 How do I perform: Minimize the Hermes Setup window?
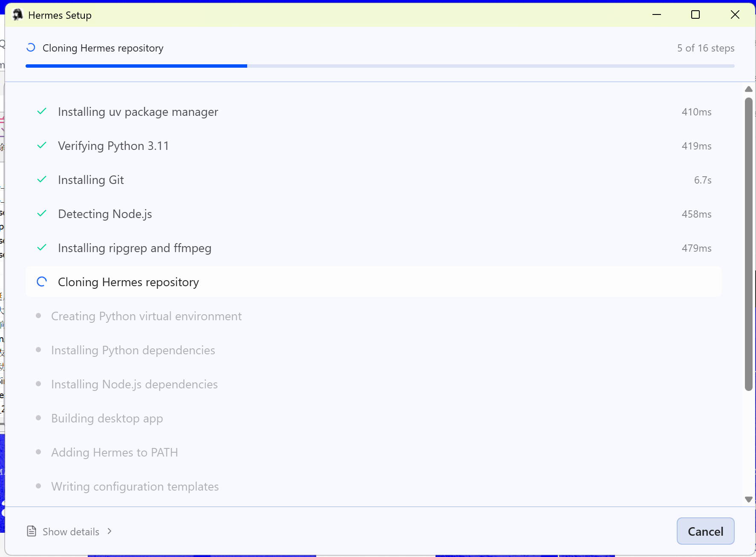click(x=657, y=15)
